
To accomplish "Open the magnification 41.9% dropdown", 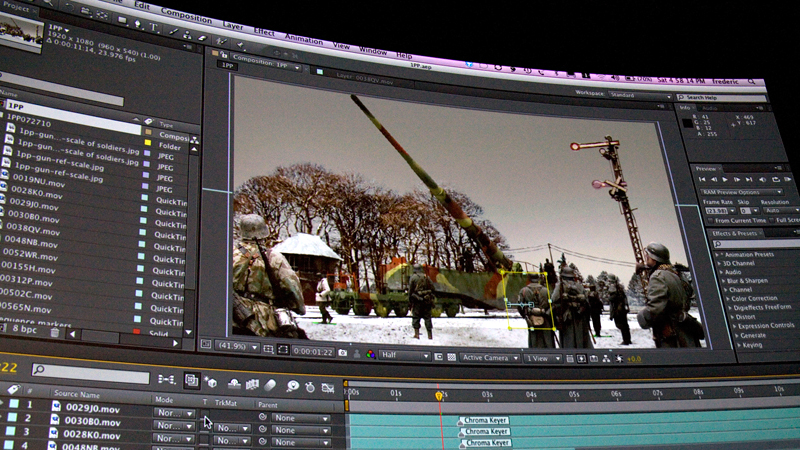I will pyautogui.click(x=237, y=346).
